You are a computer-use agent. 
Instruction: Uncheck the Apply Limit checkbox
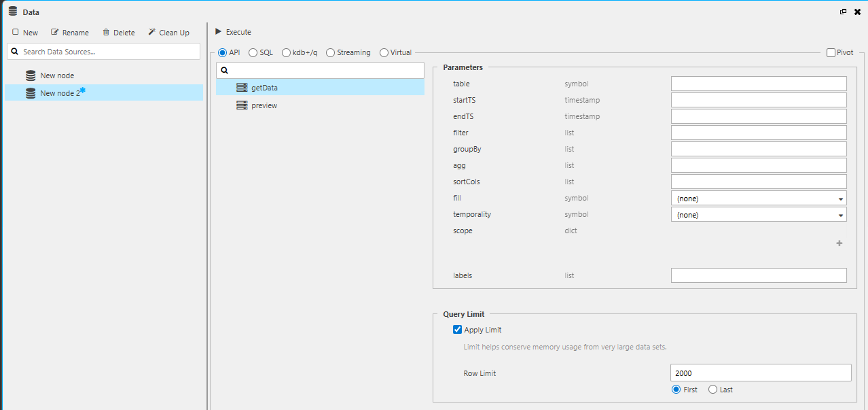click(x=457, y=330)
